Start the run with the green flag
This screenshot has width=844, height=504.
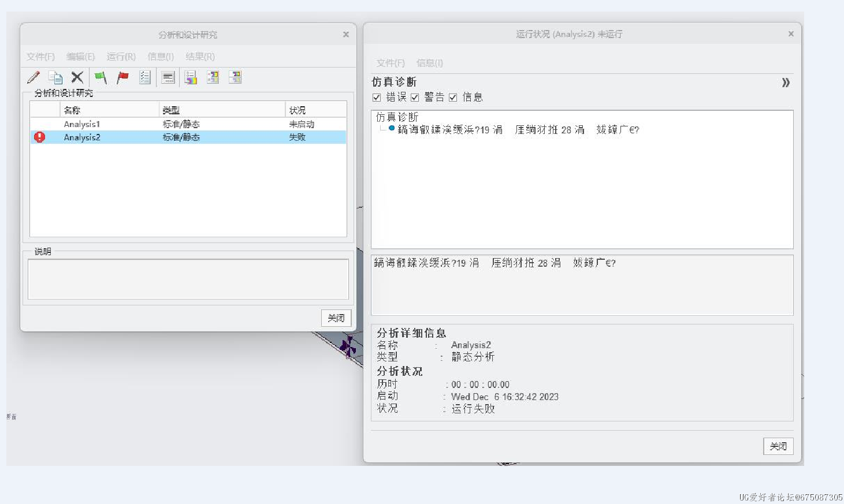pyautogui.click(x=101, y=77)
